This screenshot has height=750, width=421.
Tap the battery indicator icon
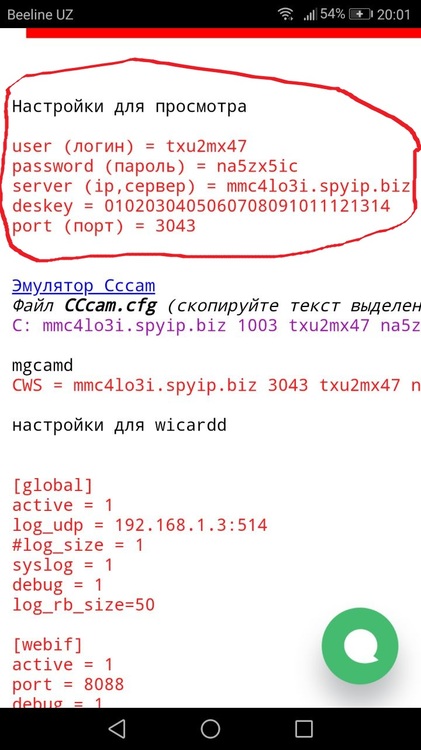click(361, 14)
